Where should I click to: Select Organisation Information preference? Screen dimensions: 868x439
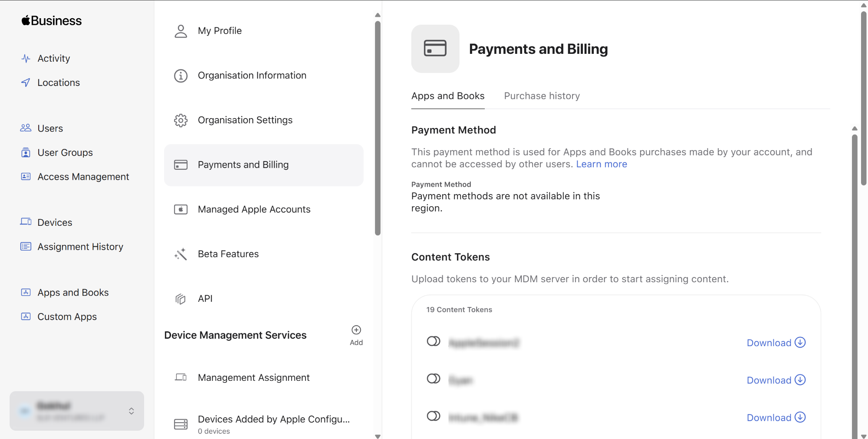[263, 76]
